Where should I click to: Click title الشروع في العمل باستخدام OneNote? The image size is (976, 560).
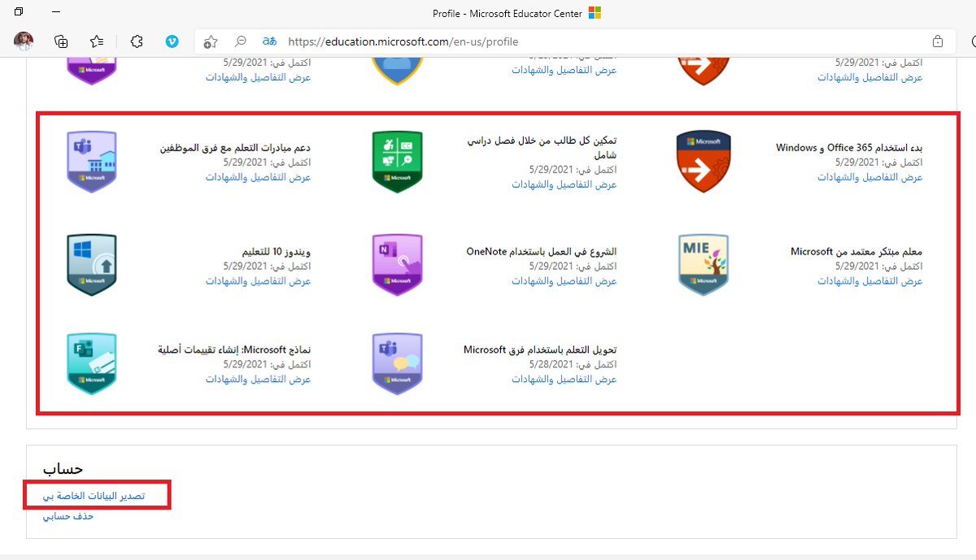(542, 252)
